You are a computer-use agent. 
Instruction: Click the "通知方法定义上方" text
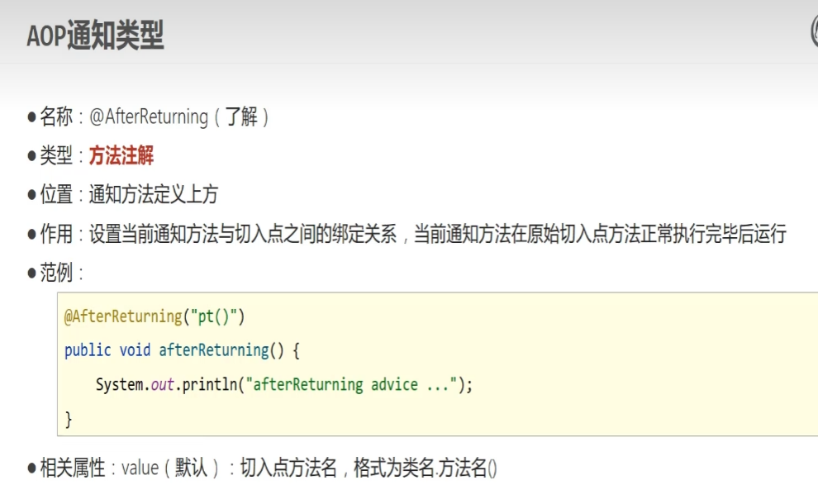154,195
